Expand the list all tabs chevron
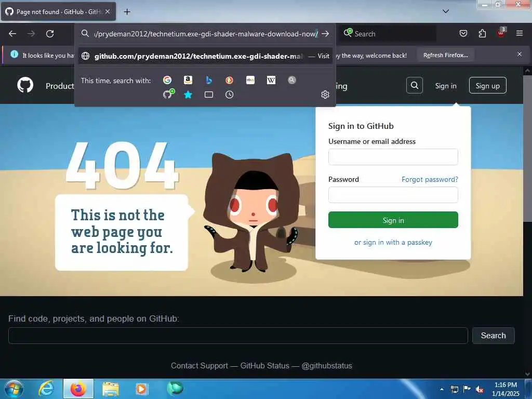532x399 pixels. (x=446, y=11)
